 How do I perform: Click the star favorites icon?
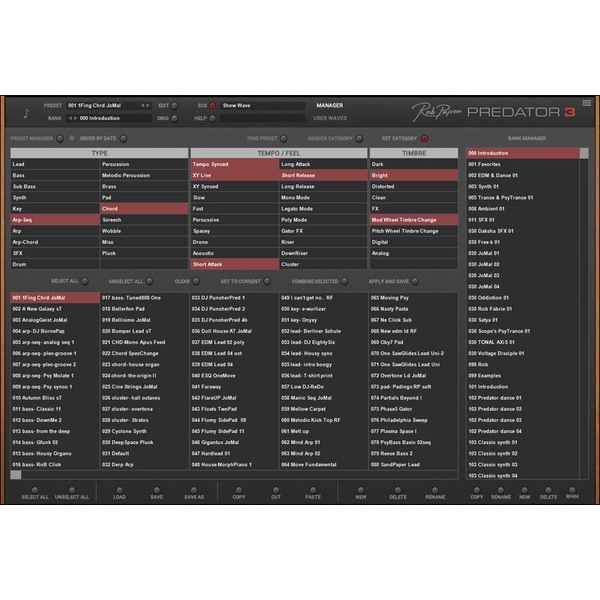72,138
